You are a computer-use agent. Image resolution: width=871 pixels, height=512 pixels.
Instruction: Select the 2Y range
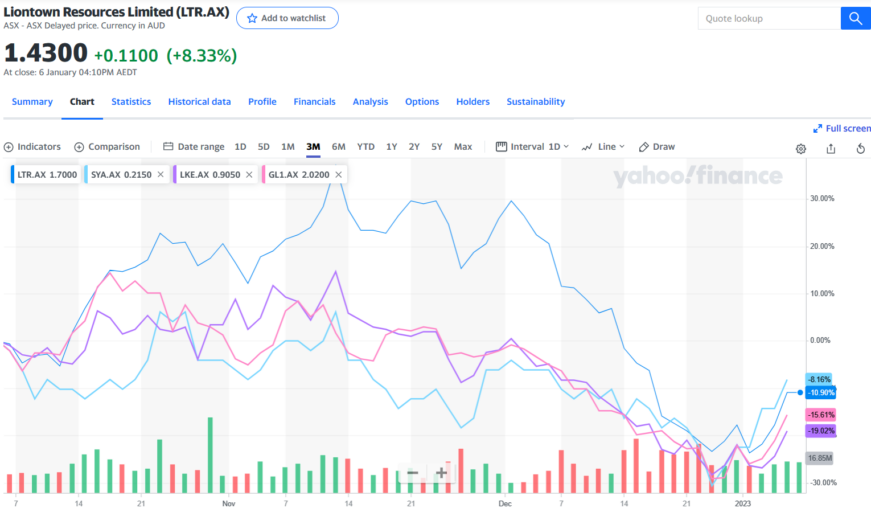click(414, 147)
